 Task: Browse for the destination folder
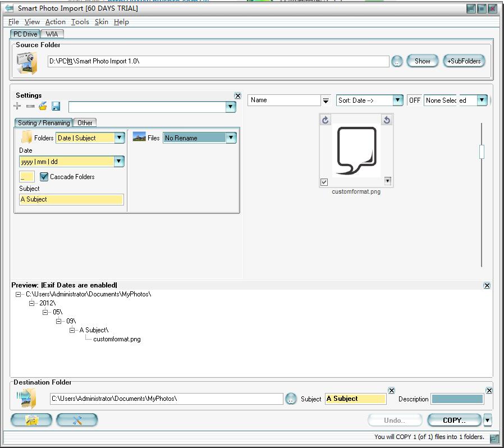[291, 399]
